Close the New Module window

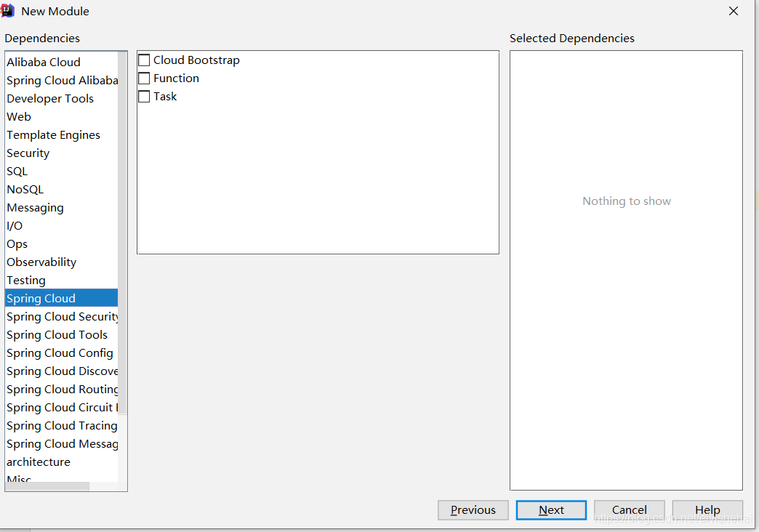pos(734,11)
